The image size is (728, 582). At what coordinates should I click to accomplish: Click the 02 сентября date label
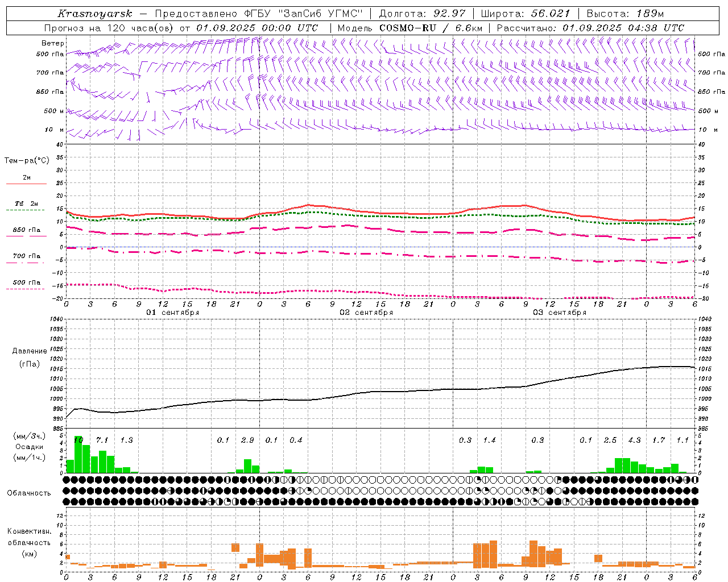click(x=366, y=312)
